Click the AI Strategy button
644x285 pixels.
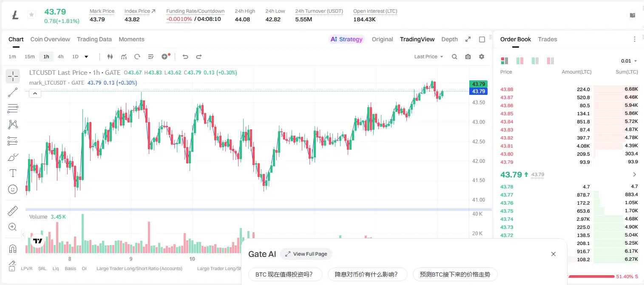click(x=347, y=39)
